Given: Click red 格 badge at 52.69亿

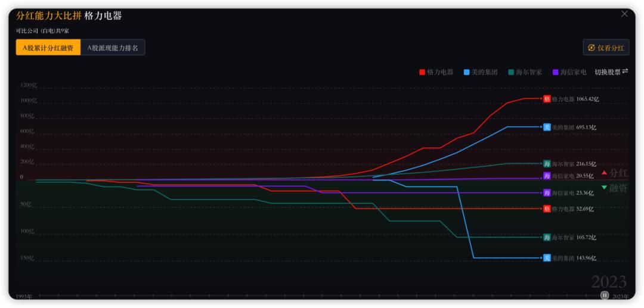Looking at the screenshot, I should tap(547, 209).
